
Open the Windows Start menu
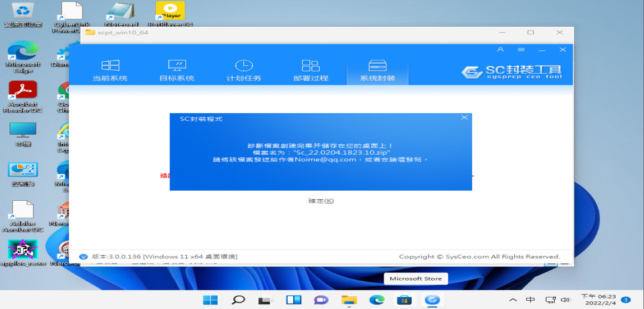pyautogui.click(x=210, y=300)
